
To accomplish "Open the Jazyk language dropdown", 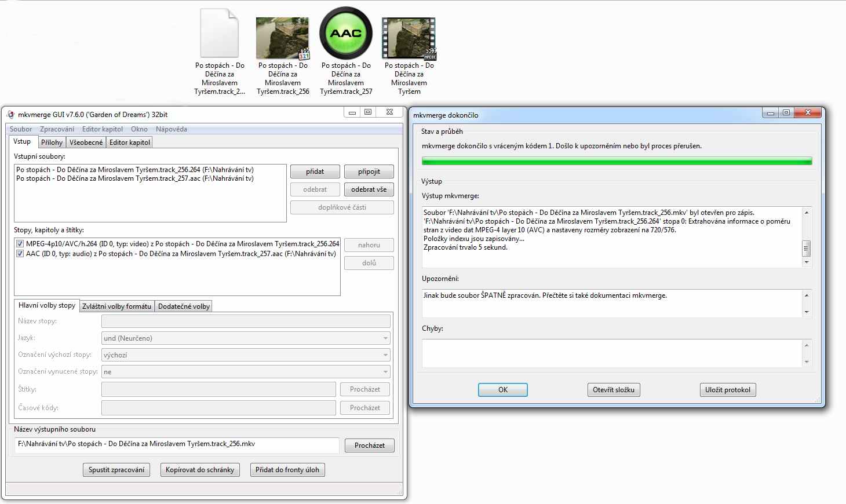I will pyautogui.click(x=246, y=338).
